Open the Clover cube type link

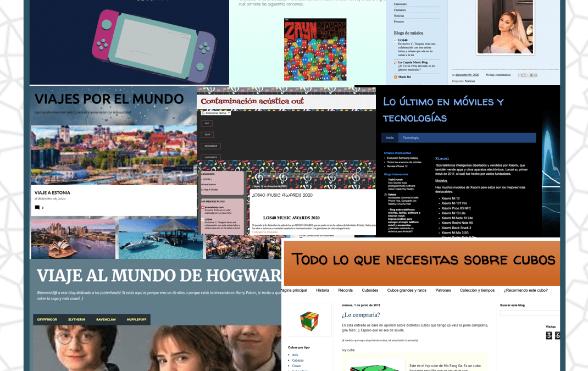click(297, 366)
